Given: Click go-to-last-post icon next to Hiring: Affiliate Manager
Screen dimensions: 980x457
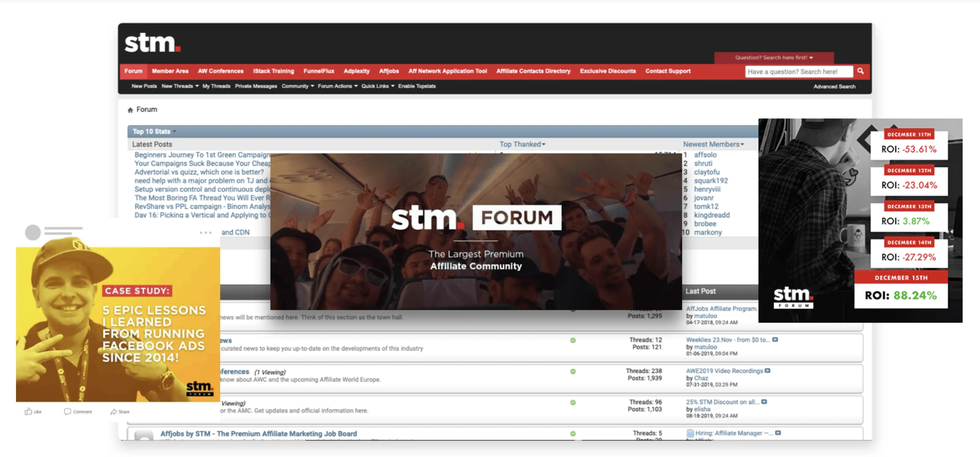Looking at the screenshot, I should (778, 433).
